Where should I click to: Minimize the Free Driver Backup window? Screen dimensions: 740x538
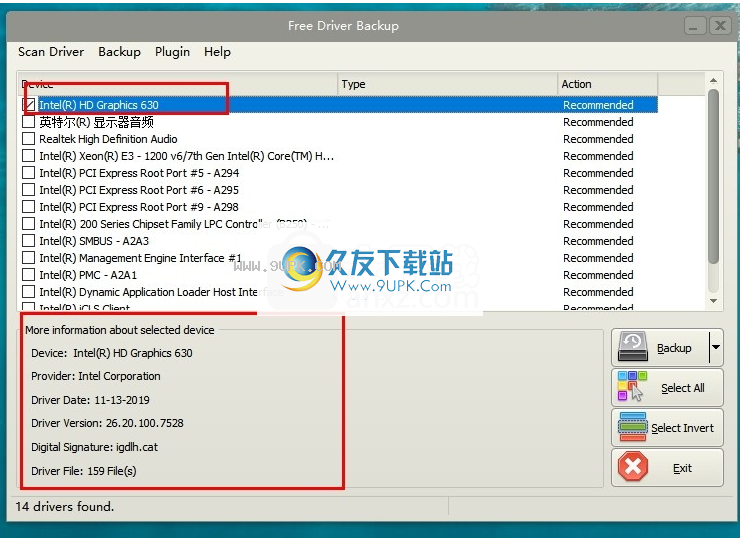pyautogui.click(x=695, y=25)
